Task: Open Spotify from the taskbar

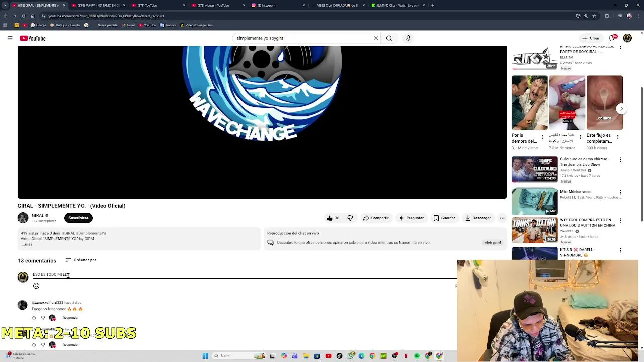Action: tap(417, 356)
